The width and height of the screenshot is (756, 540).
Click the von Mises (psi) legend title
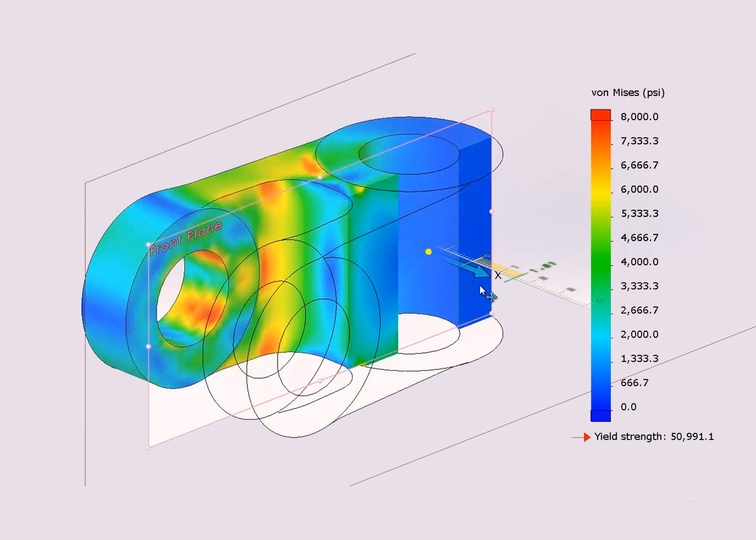point(627,93)
